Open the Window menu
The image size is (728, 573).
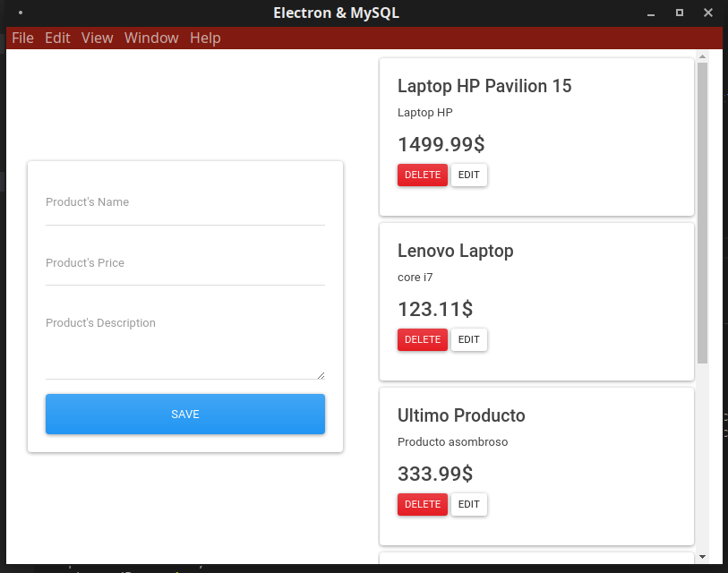[x=151, y=38]
